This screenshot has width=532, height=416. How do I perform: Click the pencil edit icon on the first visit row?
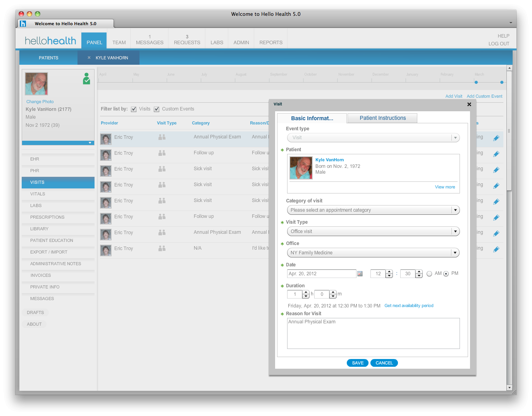coord(496,138)
